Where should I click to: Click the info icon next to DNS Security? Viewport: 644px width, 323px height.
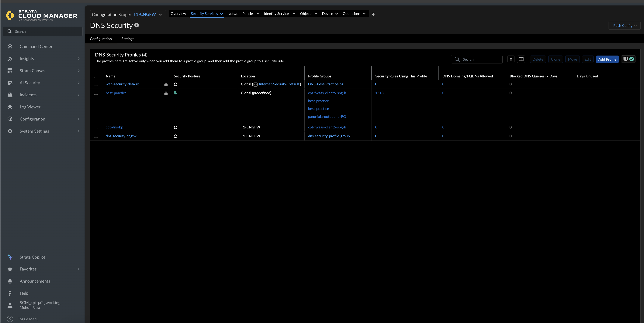pyautogui.click(x=137, y=25)
